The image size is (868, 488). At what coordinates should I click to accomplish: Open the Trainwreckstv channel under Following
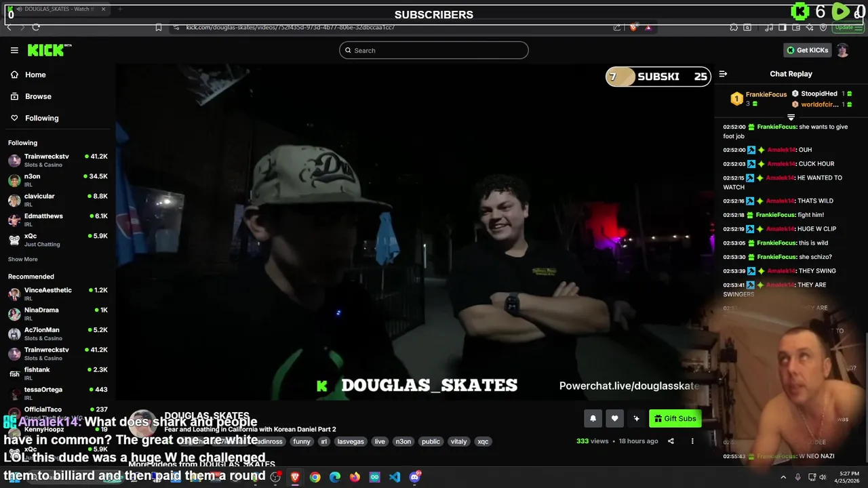click(57, 160)
